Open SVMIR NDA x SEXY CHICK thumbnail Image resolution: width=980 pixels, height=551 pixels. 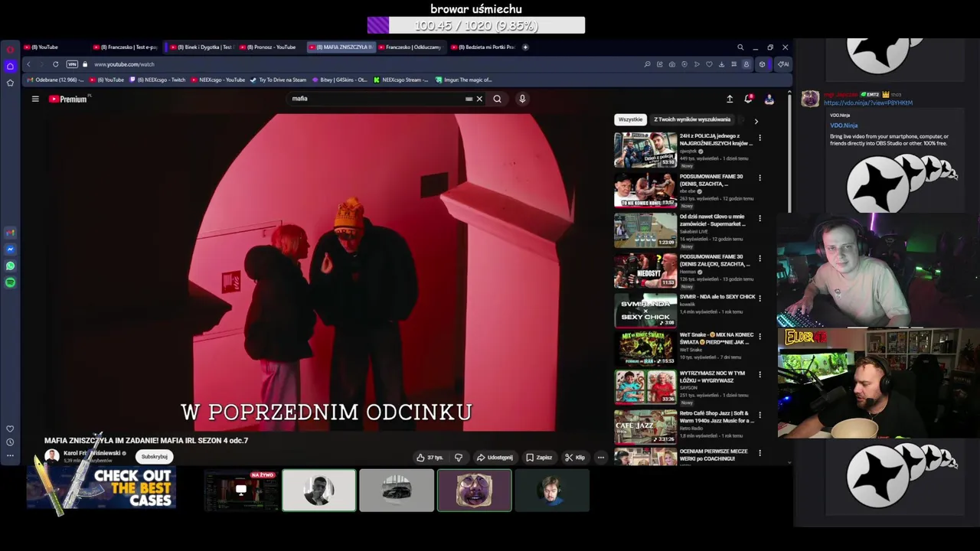(x=645, y=310)
